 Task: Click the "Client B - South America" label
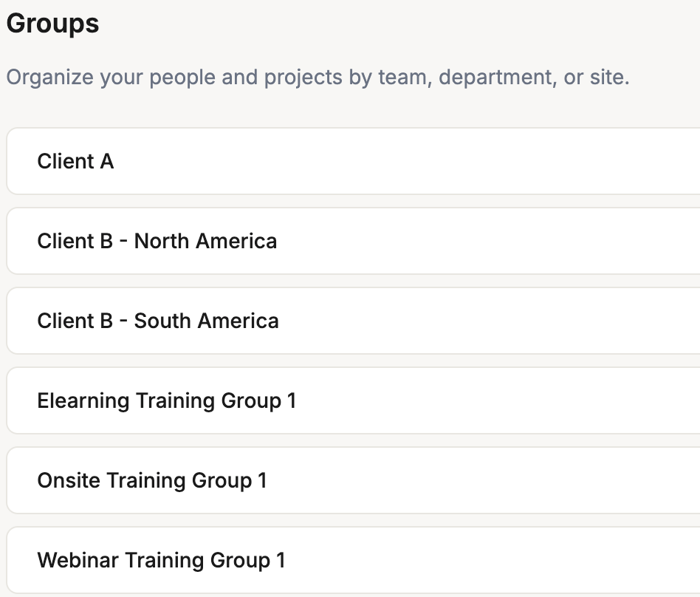pyautogui.click(x=158, y=321)
